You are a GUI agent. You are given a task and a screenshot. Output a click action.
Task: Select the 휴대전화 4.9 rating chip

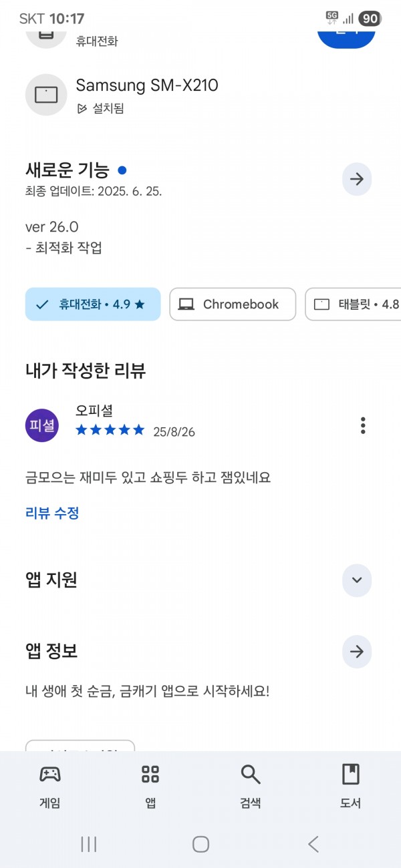(93, 304)
